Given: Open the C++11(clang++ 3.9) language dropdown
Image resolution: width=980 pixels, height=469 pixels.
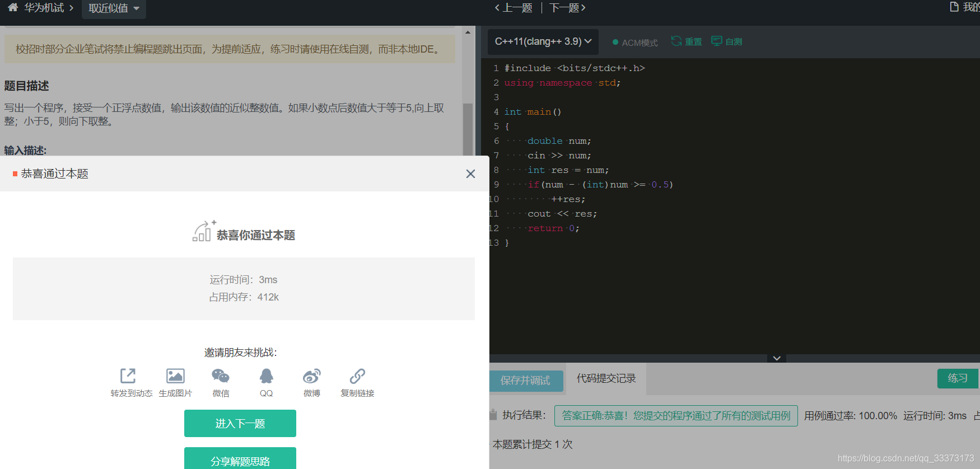Looking at the screenshot, I should tap(543, 41).
